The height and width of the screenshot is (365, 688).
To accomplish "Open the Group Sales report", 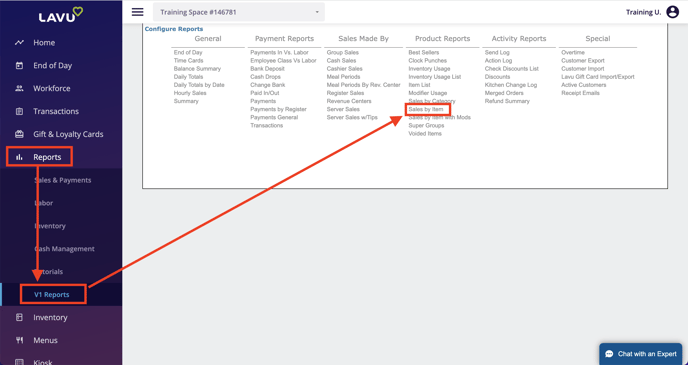I will 343,53.
